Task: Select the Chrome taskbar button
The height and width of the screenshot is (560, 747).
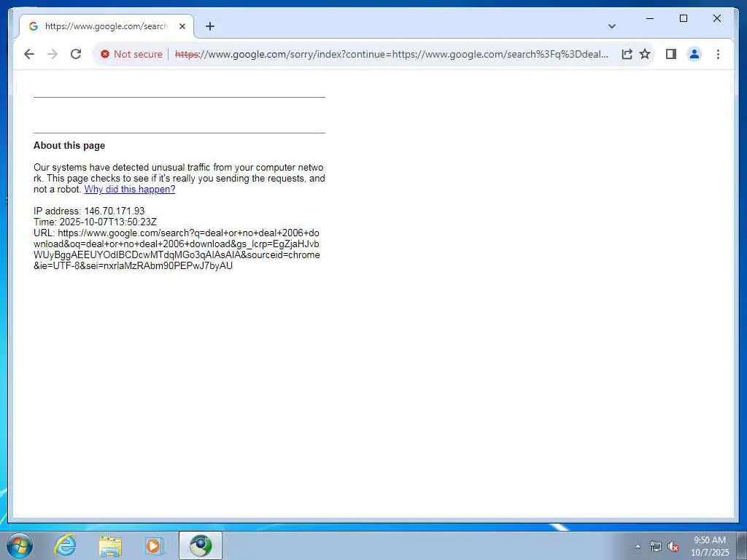Action: (x=201, y=545)
